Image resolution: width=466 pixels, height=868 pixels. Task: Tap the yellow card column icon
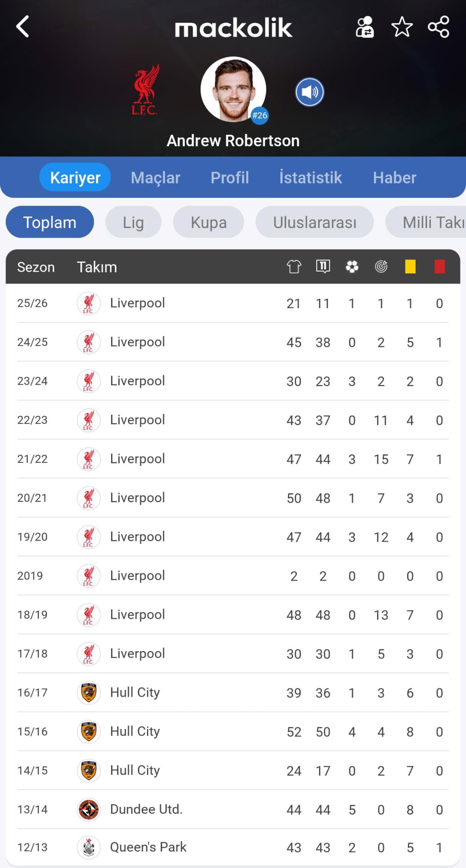pyautogui.click(x=410, y=267)
